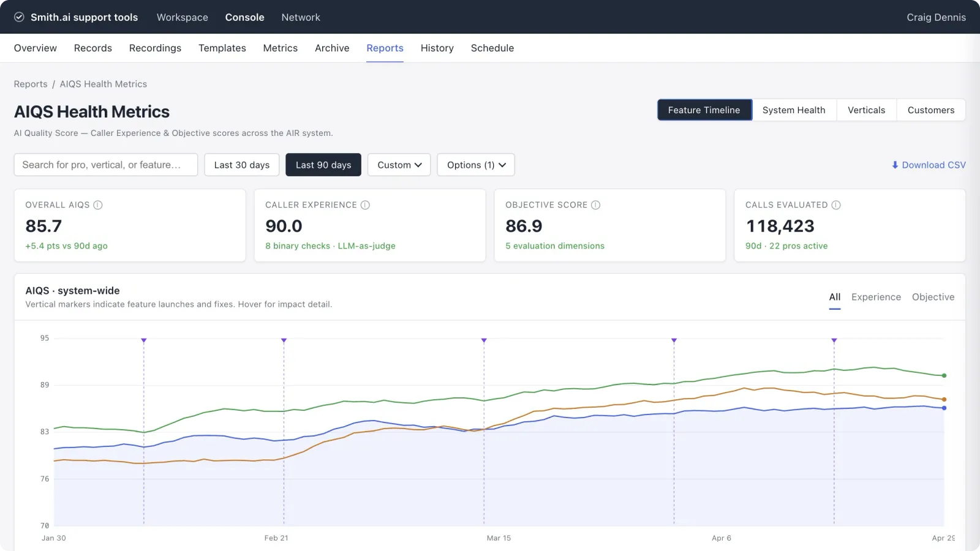Viewport: 980px width, 551px height.
Task: Show only Objective chart series
Action: tap(933, 297)
